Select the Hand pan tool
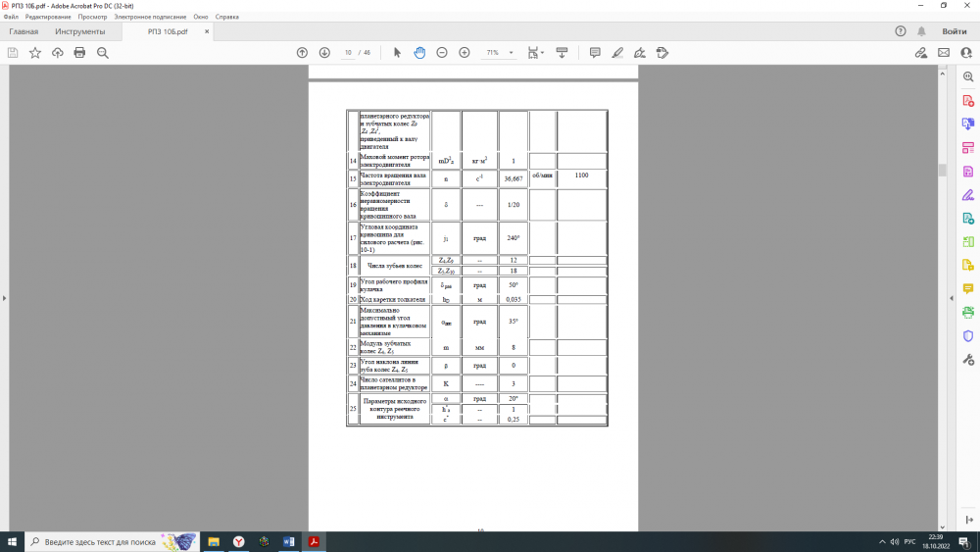 (419, 53)
